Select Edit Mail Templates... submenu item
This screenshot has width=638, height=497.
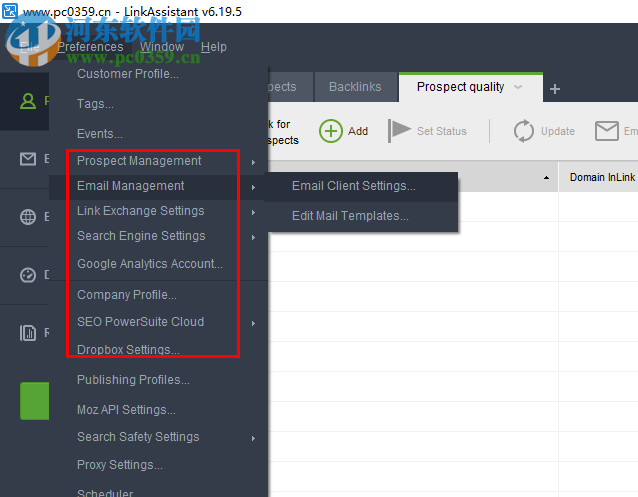(350, 216)
